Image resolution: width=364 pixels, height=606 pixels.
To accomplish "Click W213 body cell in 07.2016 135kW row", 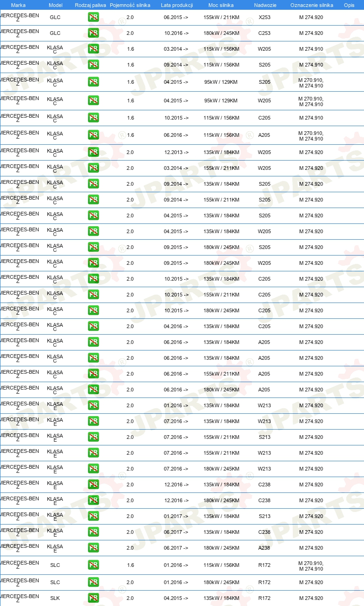I will pyautogui.click(x=264, y=422).
